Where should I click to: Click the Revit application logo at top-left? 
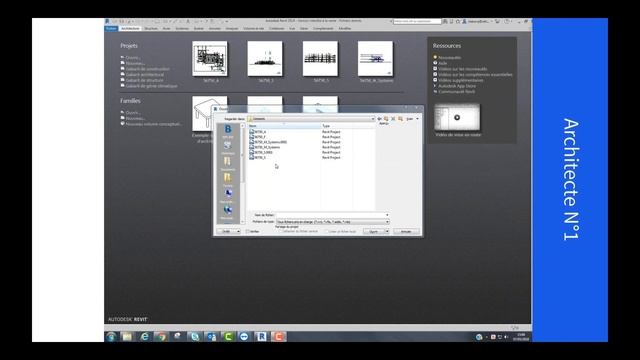(x=107, y=21)
